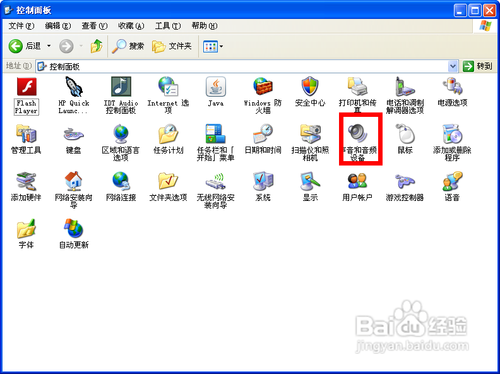Open the Flash Player control panel icon

point(26,87)
